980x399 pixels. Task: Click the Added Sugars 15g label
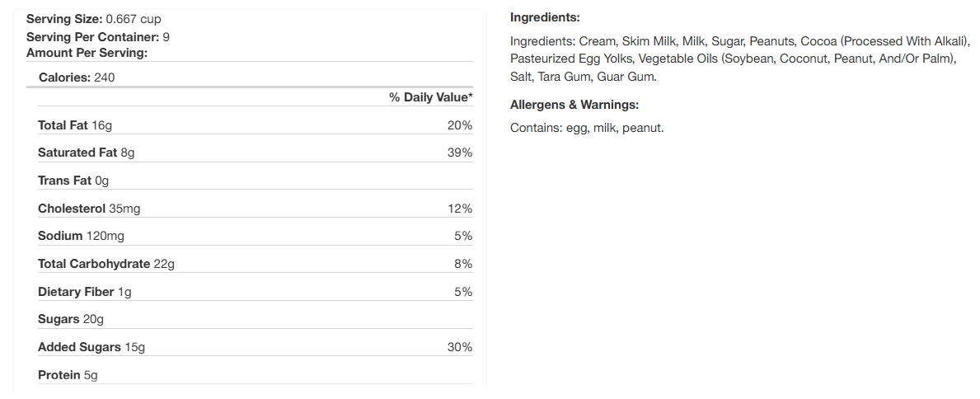pos(91,347)
